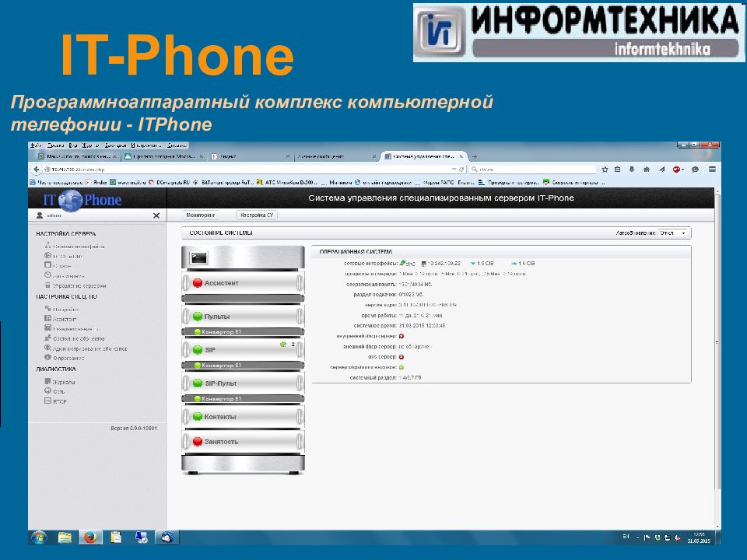
Task: Click the Firefox icon in the taskbar
Action: coord(90,537)
